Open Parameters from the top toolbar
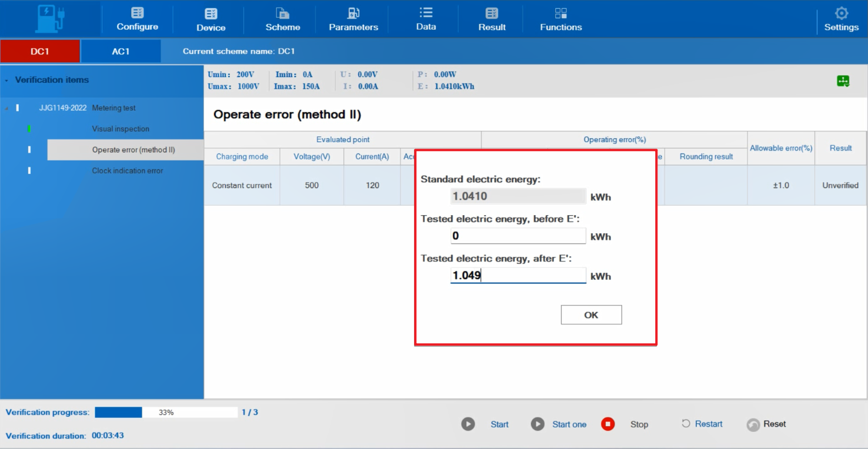Viewport: 868px width, 449px height. (353, 14)
